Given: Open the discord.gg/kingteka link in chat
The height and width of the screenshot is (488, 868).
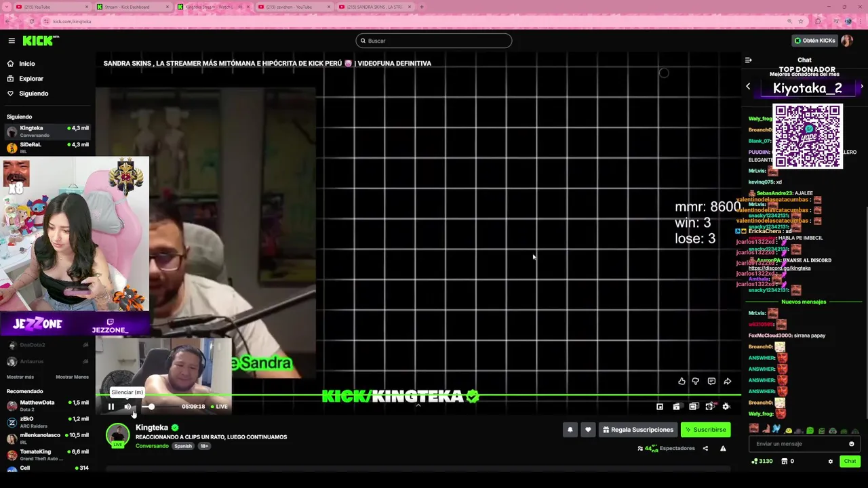Looking at the screenshot, I should point(779,268).
